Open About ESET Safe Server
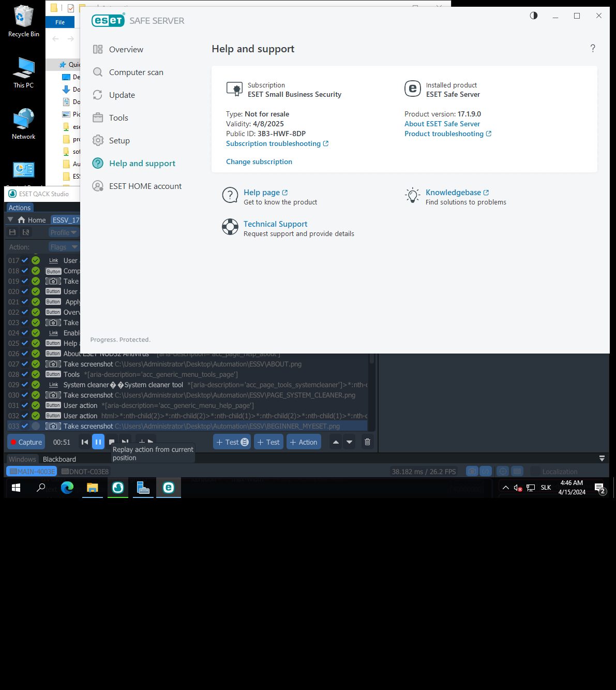 pos(442,124)
